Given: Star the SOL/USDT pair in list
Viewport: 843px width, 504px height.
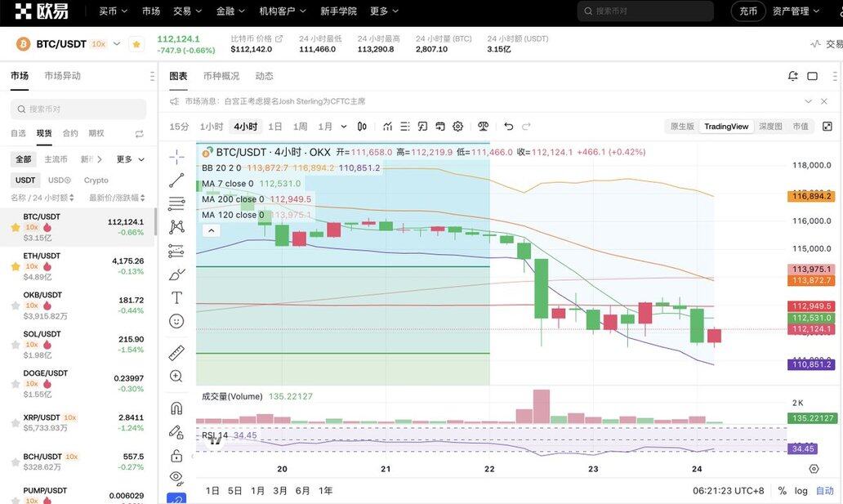Looking at the screenshot, I should click(x=16, y=345).
